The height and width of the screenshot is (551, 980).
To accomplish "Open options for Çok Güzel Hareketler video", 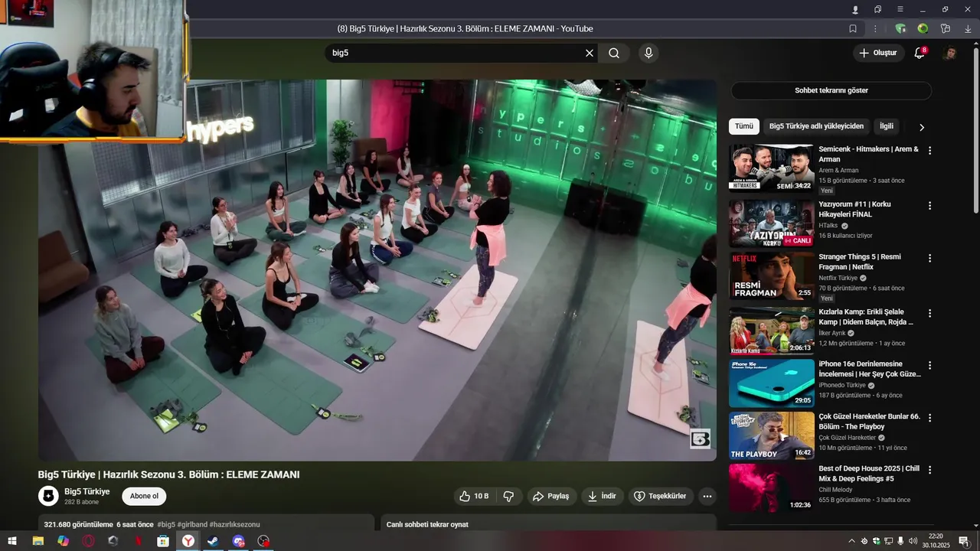I will click(930, 419).
